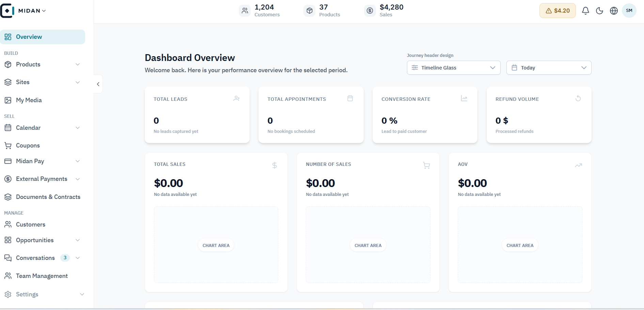Expand the Products submenu chevron
The height and width of the screenshot is (310, 644).
click(78, 64)
